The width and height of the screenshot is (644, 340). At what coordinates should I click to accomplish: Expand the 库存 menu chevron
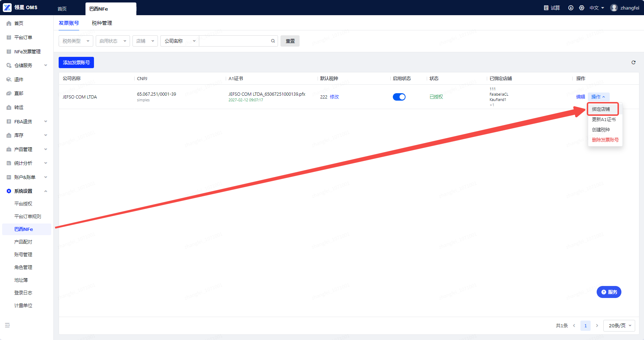point(46,135)
